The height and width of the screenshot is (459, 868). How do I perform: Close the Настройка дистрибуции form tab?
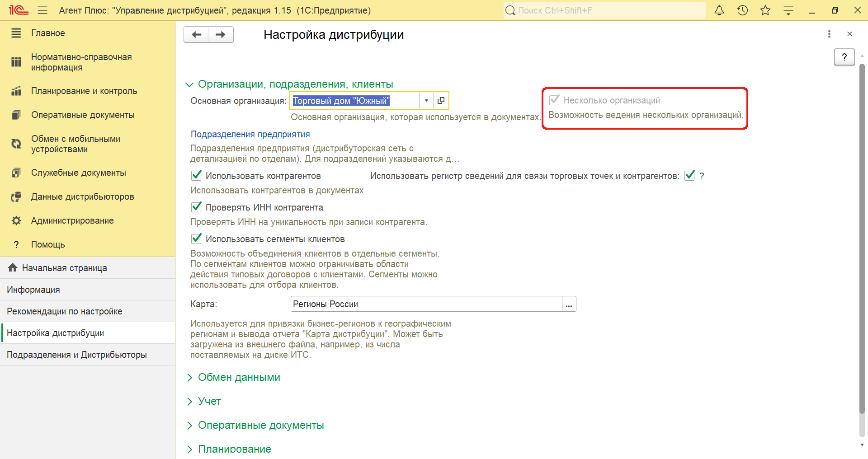pos(849,34)
